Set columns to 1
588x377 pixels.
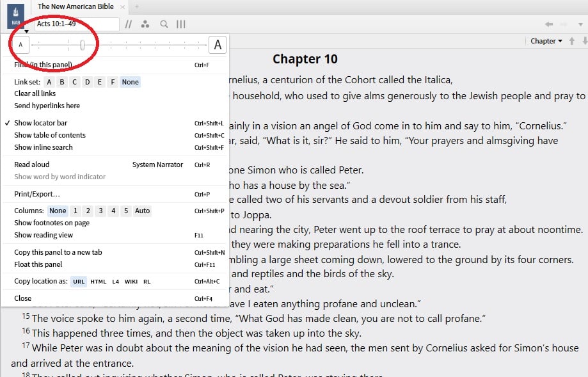(x=75, y=211)
